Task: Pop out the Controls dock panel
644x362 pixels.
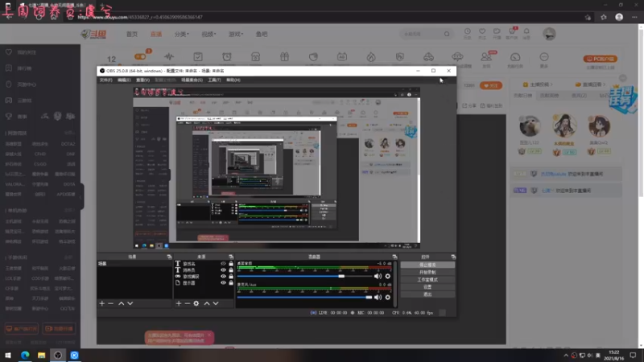Action: [453, 257]
